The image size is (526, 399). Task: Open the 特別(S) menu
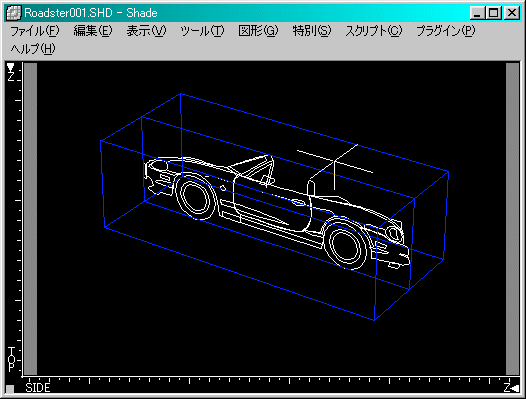click(x=312, y=31)
